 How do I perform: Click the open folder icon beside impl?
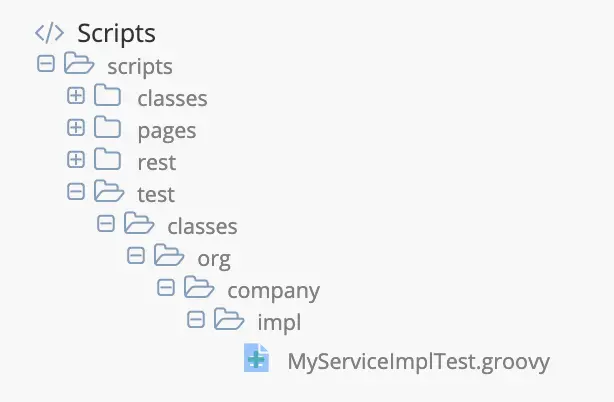click(x=229, y=319)
